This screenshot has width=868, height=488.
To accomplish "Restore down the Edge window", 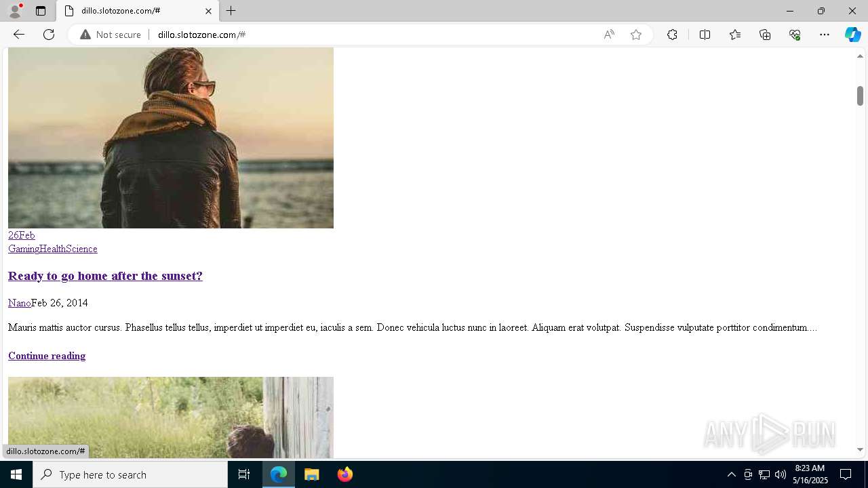I will (821, 11).
